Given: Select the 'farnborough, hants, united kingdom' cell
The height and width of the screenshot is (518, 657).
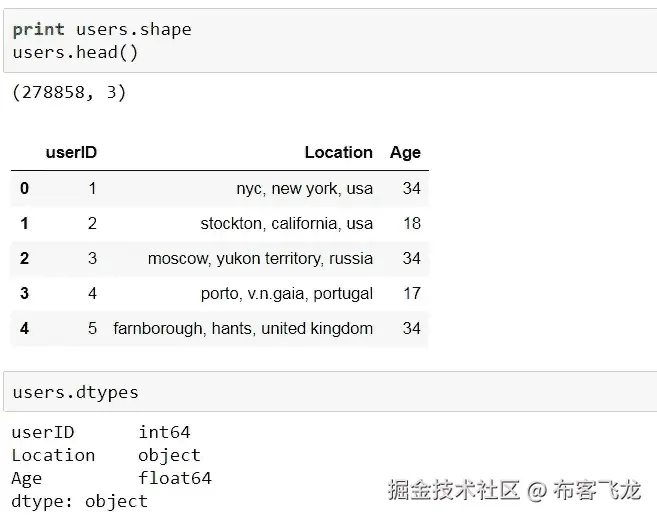Looking at the screenshot, I should pyautogui.click(x=243, y=328).
